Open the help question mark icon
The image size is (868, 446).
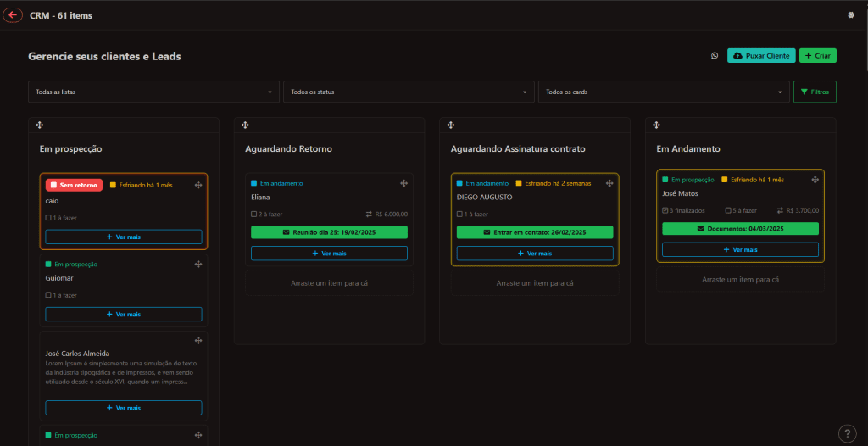(847, 433)
